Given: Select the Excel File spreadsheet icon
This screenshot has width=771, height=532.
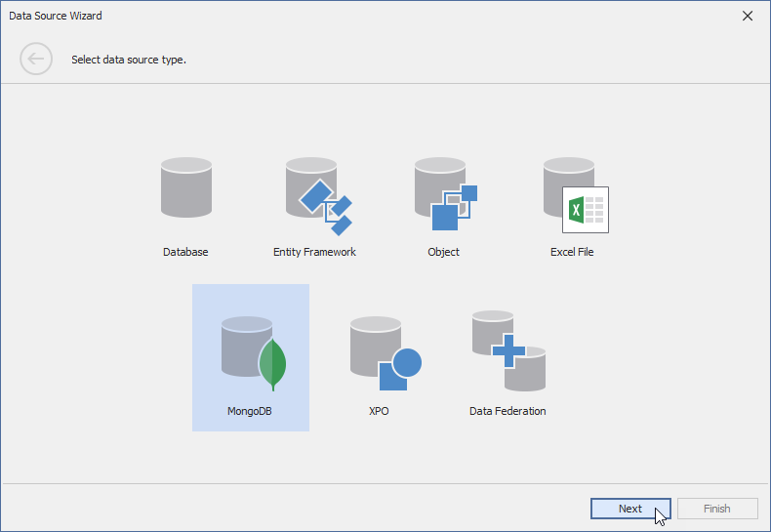Looking at the screenshot, I should click(574, 193).
